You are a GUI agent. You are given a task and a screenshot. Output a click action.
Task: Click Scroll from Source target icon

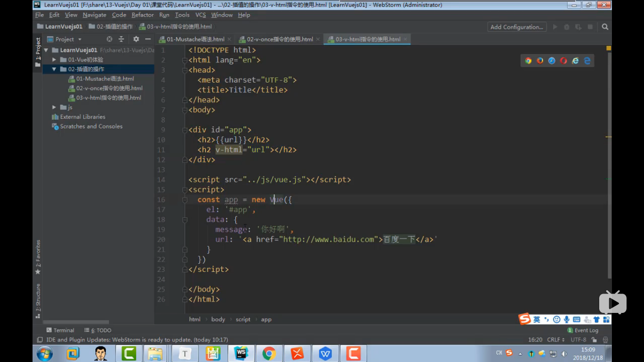coord(109,39)
